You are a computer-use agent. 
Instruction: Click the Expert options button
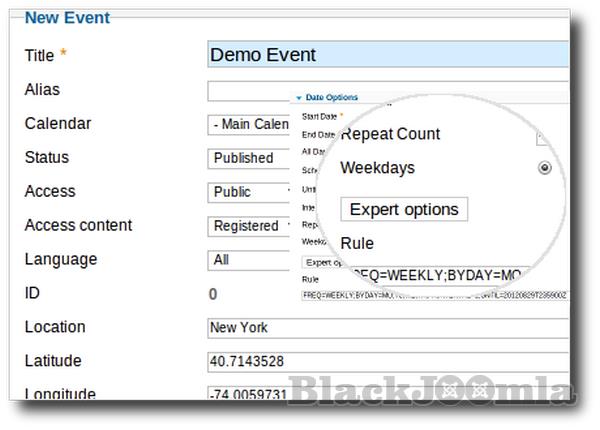point(404,209)
